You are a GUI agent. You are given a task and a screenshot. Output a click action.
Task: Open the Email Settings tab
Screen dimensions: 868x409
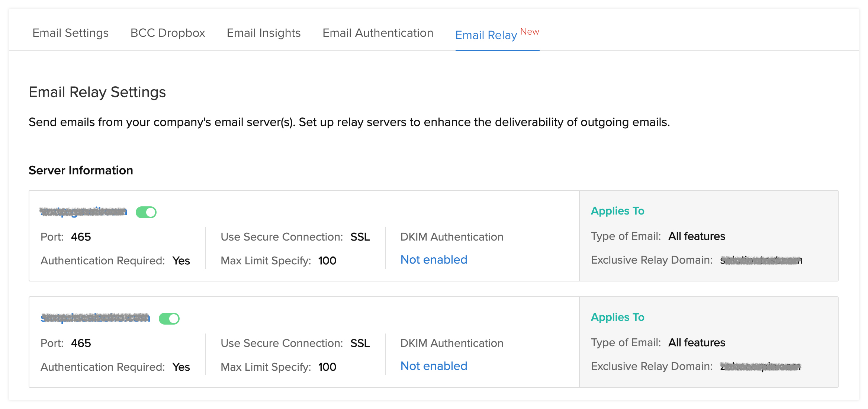tap(70, 33)
